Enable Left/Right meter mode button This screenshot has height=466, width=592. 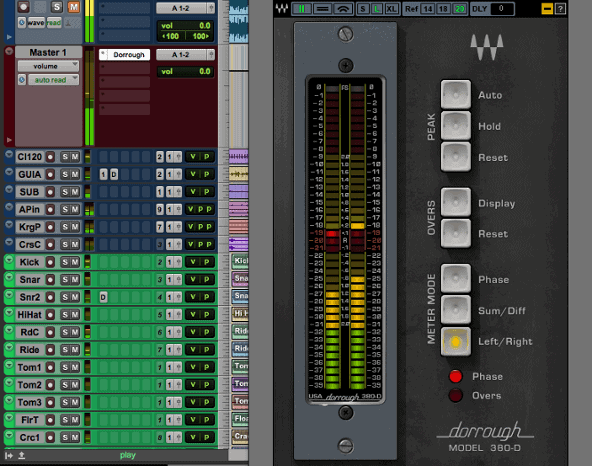456,342
